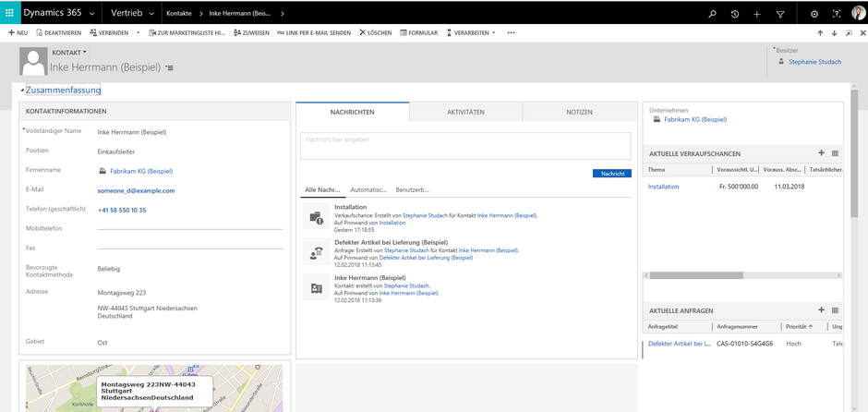Expand the Inke Herrmann breadcrumb chevron

(283, 13)
